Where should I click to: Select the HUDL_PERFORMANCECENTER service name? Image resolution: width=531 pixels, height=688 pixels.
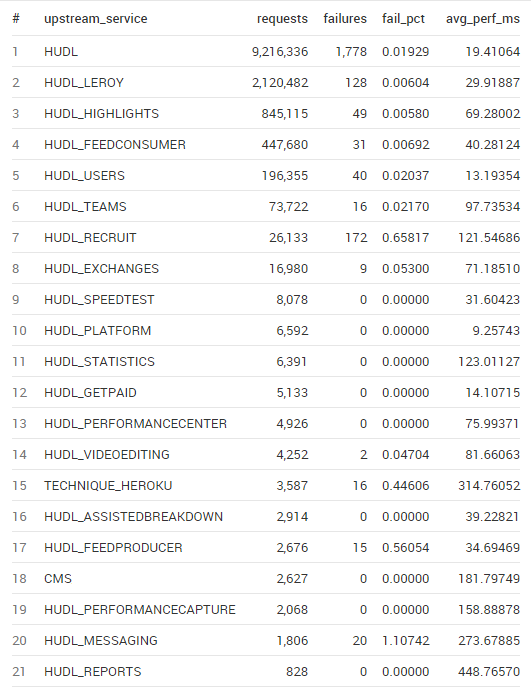pos(136,424)
